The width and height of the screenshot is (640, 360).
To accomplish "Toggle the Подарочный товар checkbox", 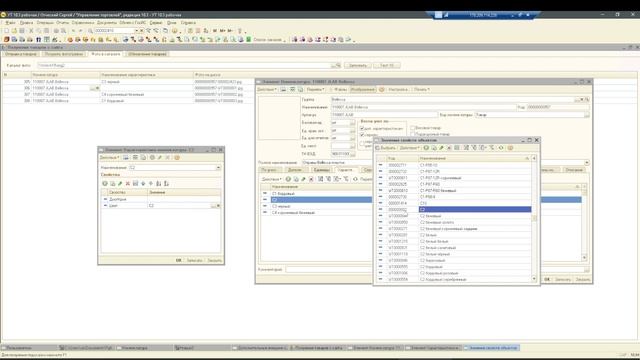I will pos(412,134).
